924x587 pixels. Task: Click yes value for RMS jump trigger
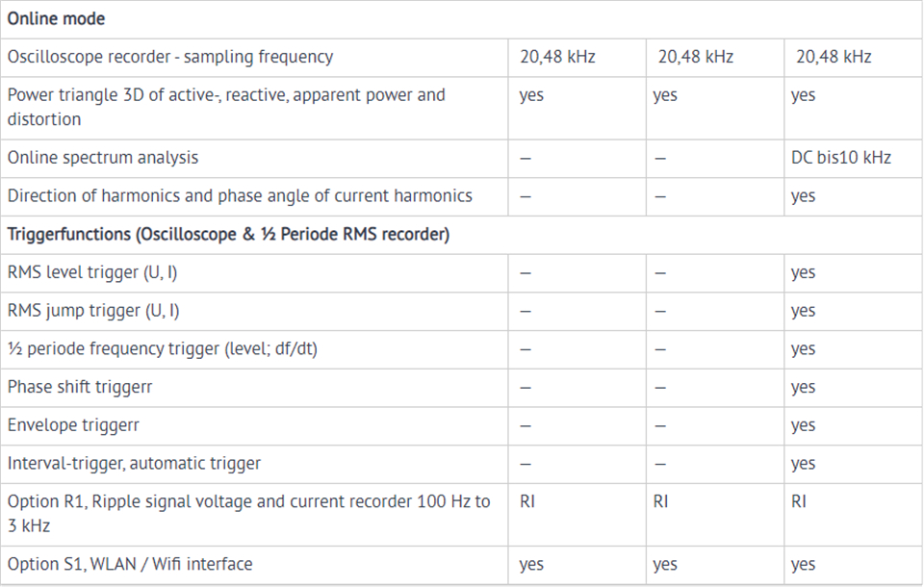(x=803, y=311)
